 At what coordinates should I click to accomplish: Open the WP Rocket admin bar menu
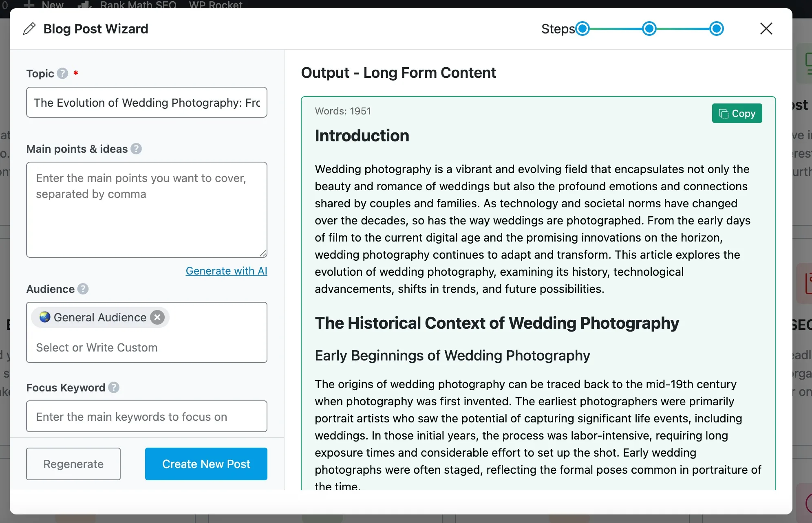click(215, 5)
